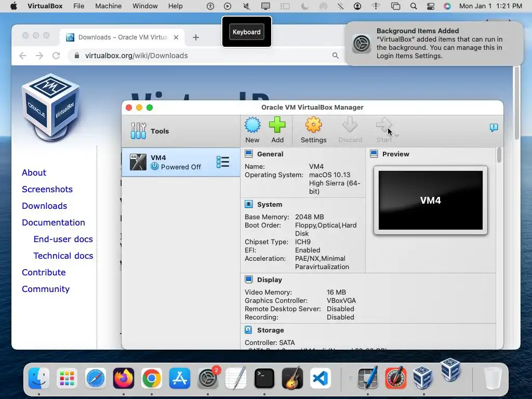Open the Storage details section title
Screen dimensions: 532x399
tap(270, 330)
